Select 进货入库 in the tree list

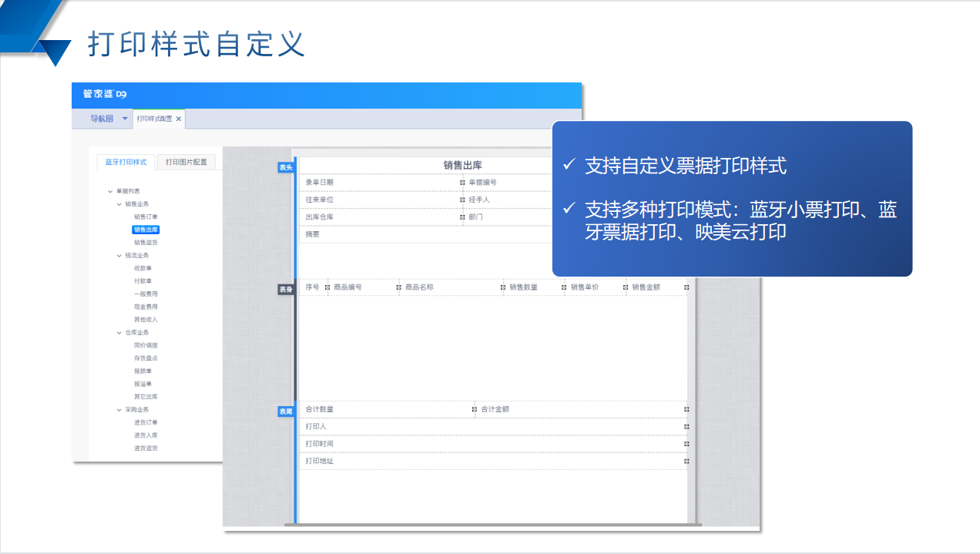pyautogui.click(x=146, y=435)
